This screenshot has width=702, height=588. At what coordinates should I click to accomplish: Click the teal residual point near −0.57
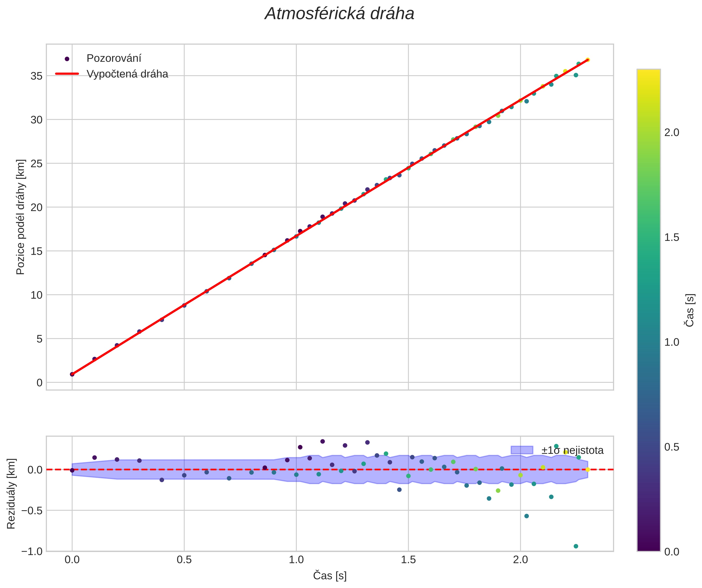tap(526, 516)
